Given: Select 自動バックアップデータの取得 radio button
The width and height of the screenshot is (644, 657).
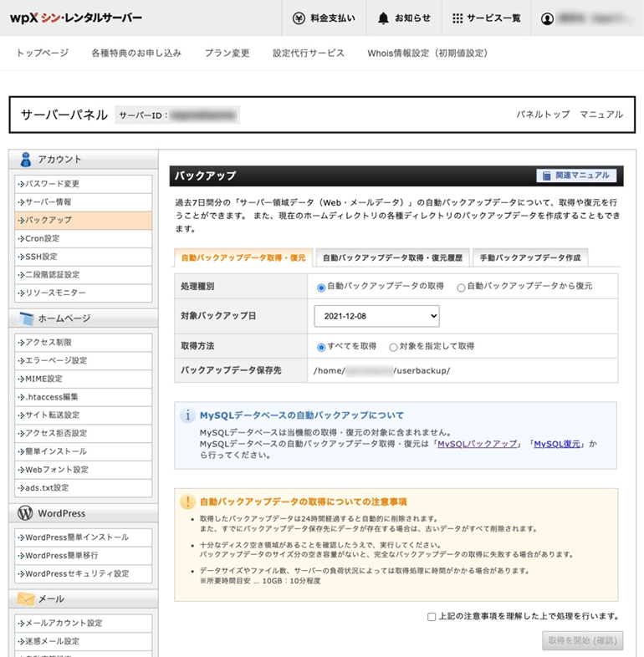Looking at the screenshot, I should (x=321, y=288).
